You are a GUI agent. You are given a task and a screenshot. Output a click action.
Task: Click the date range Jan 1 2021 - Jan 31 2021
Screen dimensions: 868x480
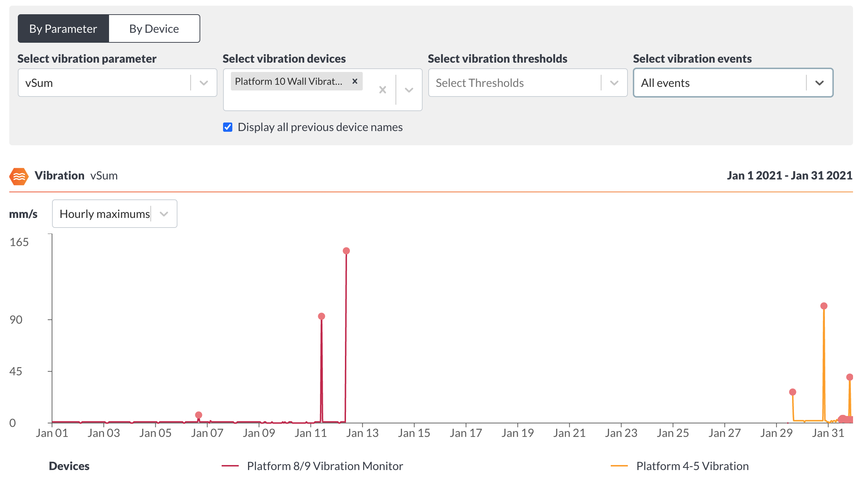pyautogui.click(x=790, y=176)
